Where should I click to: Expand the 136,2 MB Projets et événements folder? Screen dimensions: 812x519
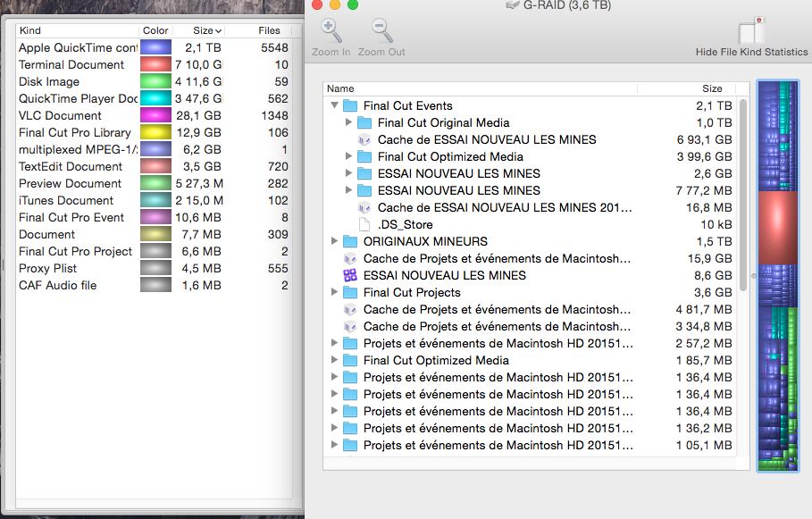(334, 428)
